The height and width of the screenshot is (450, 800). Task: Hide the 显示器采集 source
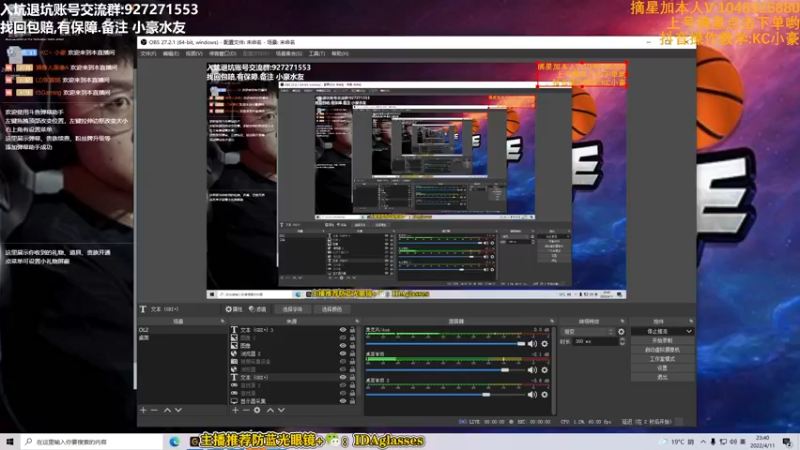343,401
